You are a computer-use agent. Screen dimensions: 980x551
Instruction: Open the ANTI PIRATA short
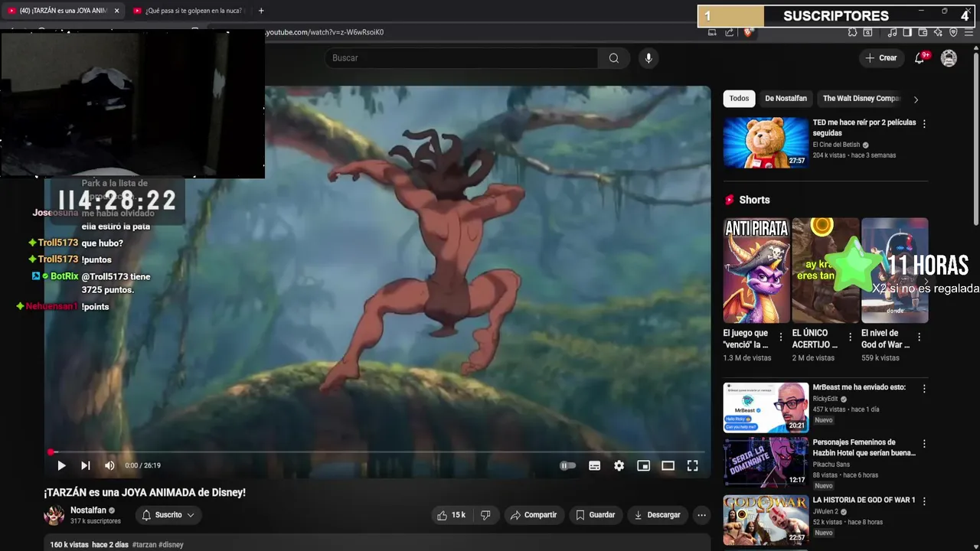pos(756,270)
